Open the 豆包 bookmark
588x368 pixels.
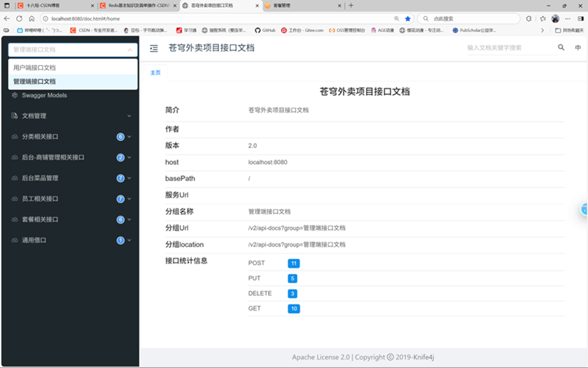click(145, 30)
